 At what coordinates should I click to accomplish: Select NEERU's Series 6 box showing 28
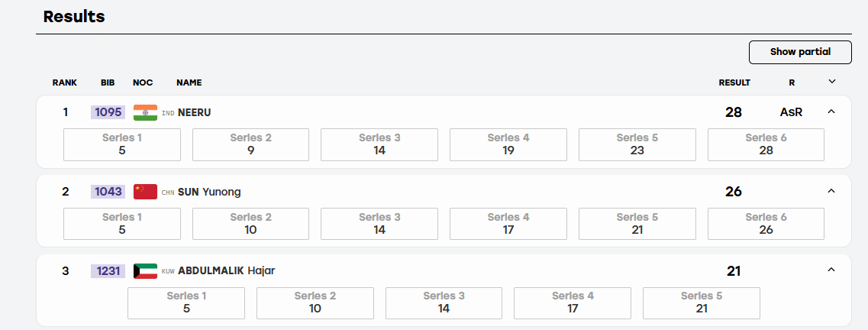pos(766,144)
